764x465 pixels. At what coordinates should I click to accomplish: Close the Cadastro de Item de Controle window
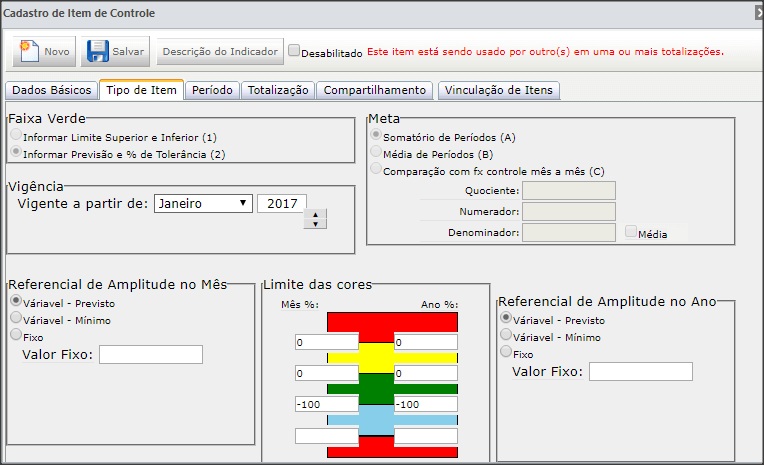(x=759, y=13)
